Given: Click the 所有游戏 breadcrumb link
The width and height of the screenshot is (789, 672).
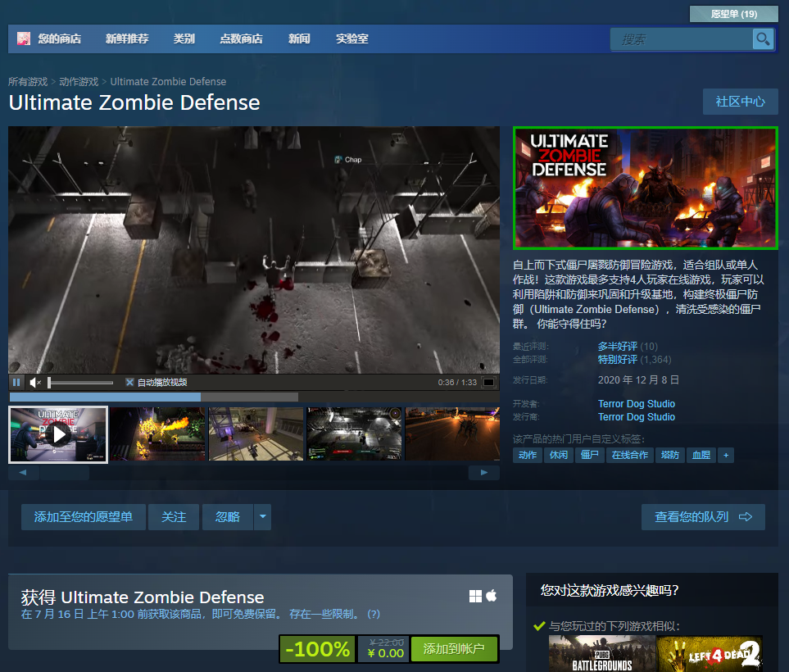Looking at the screenshot, I should pos(28,82).
